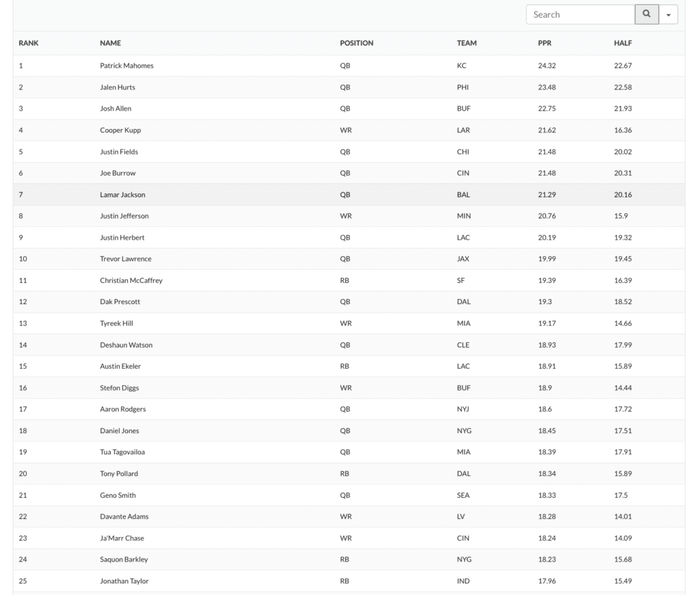
Task: Sort by the POSITION column header
Action: [356, 43]
